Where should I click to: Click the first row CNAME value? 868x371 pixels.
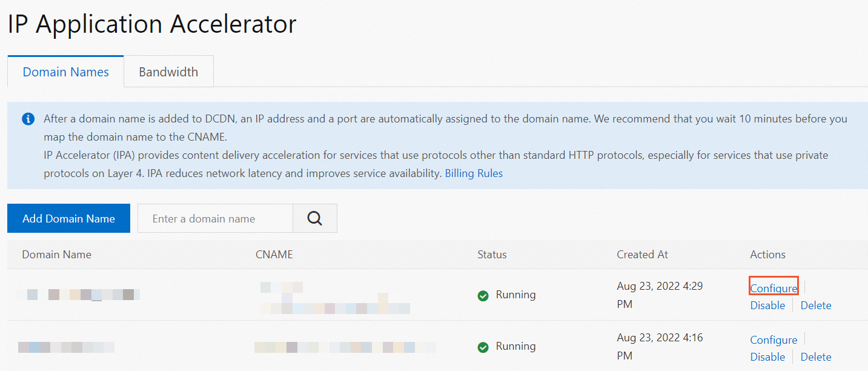click(x=334, y=298)
